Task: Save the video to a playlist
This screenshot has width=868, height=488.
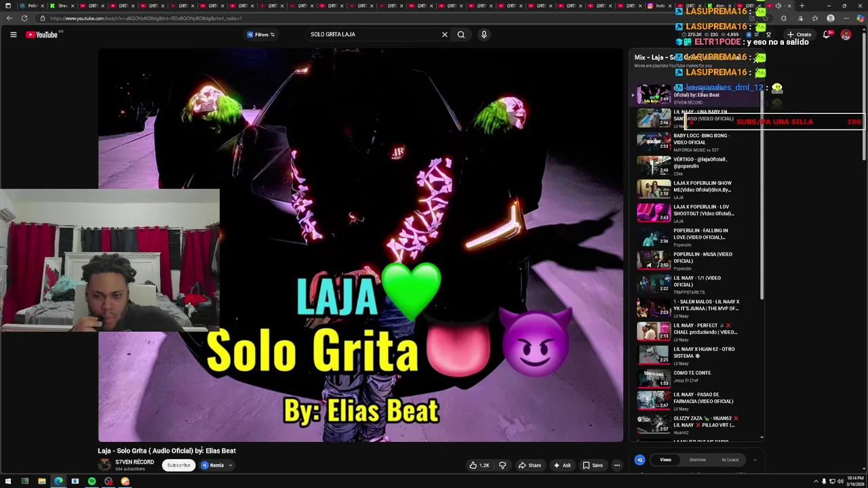Action: [593, 466]
